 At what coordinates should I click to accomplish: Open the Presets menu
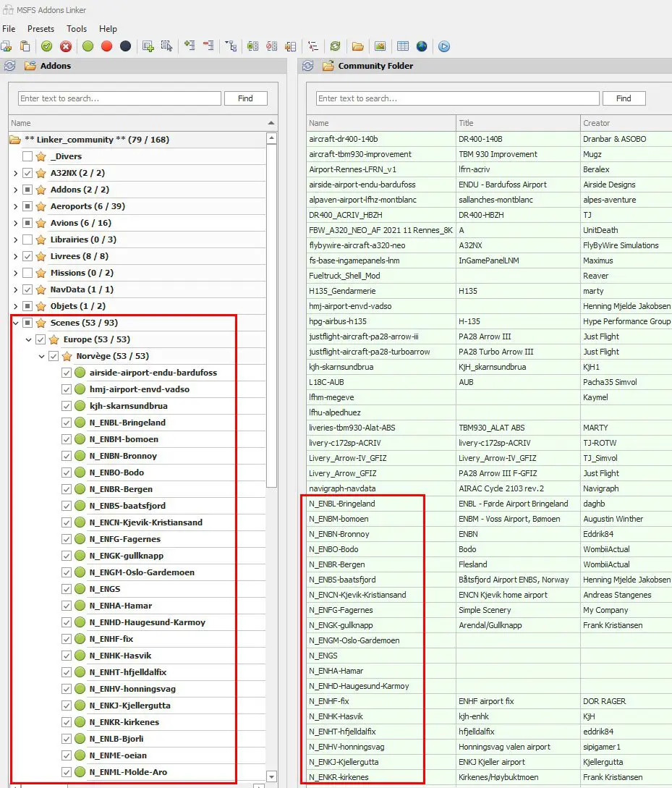tap(41, 29)
